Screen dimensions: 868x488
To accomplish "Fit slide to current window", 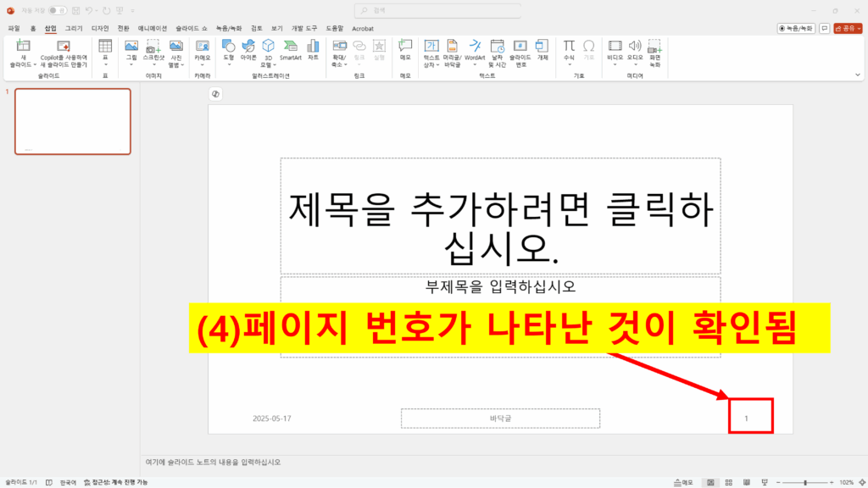I will [x=861, y=482].
